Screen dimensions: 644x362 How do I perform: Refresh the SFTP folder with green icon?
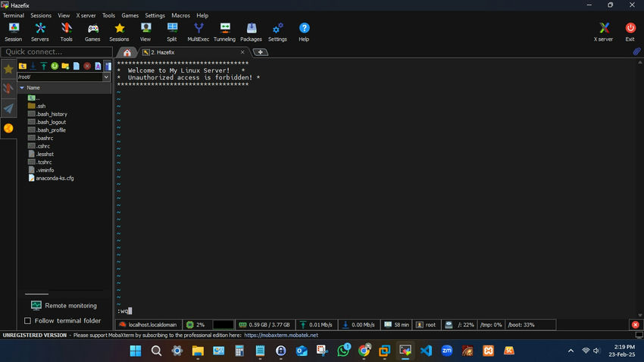click(x=55, y=66)
